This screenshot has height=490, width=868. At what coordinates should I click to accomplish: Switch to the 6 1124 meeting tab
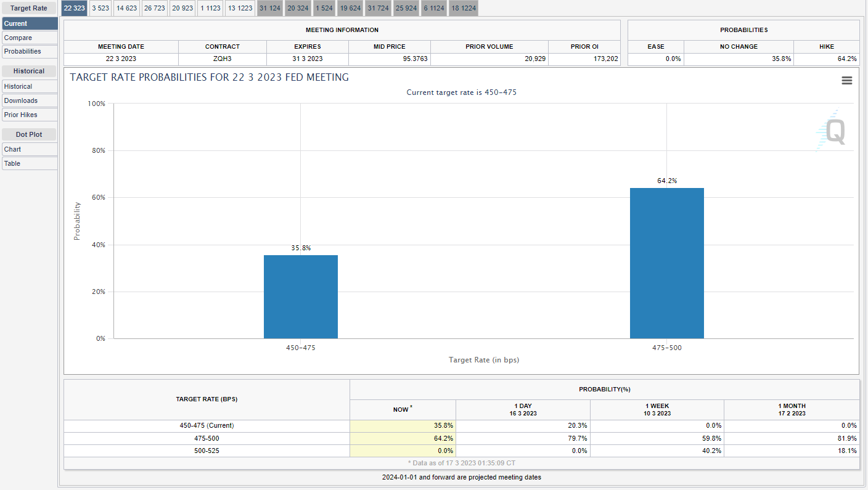click(434, 8)
